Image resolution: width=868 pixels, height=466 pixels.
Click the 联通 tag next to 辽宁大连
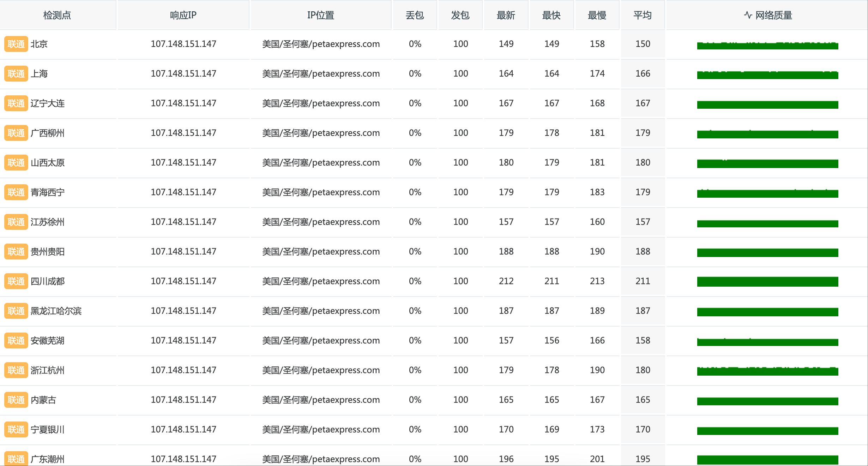pyautogui.click(x=16, y=103)
